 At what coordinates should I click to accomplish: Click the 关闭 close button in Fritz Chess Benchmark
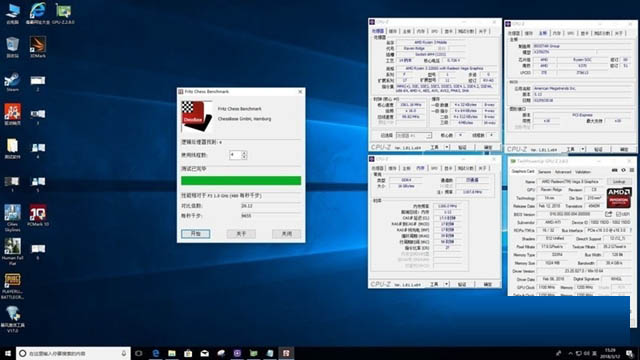[287, 233]
